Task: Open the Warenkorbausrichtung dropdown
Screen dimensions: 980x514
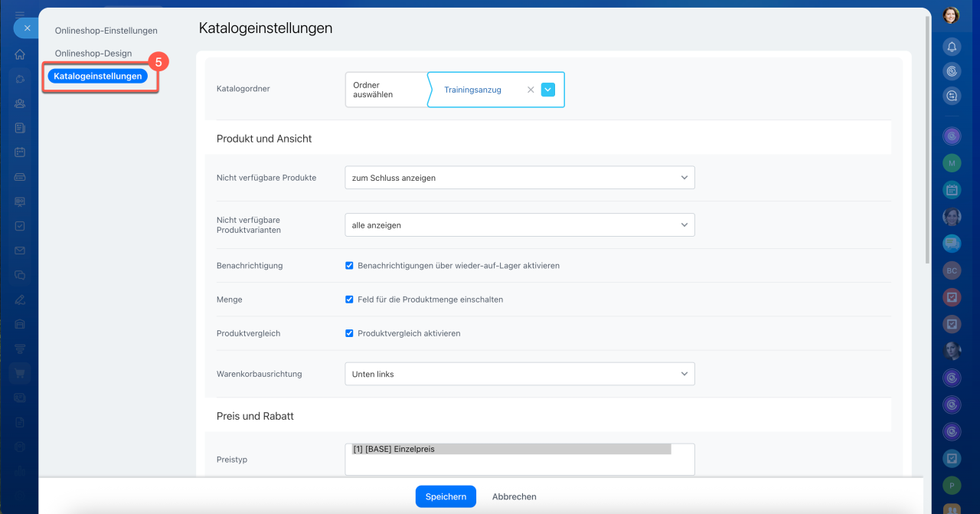Action: [x=519, y=374]
